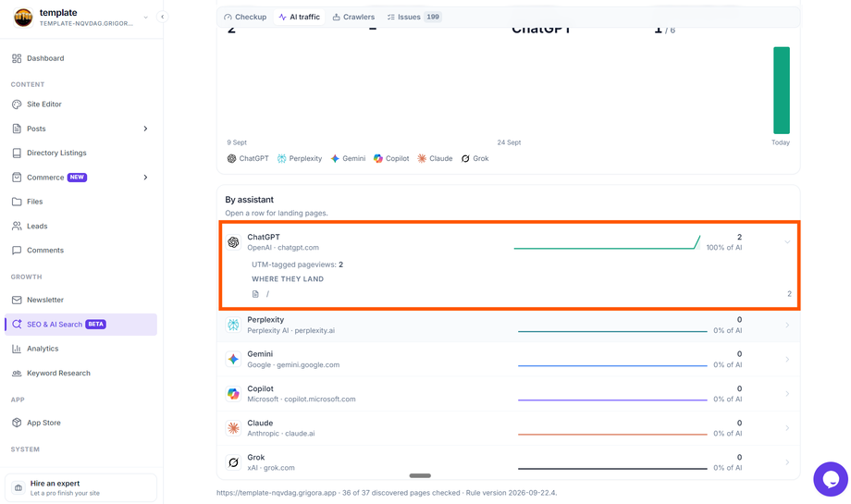Toggle ChatGPT in the chart legend
The height and width of the screenshot is (504, 851).
point(248,158)
